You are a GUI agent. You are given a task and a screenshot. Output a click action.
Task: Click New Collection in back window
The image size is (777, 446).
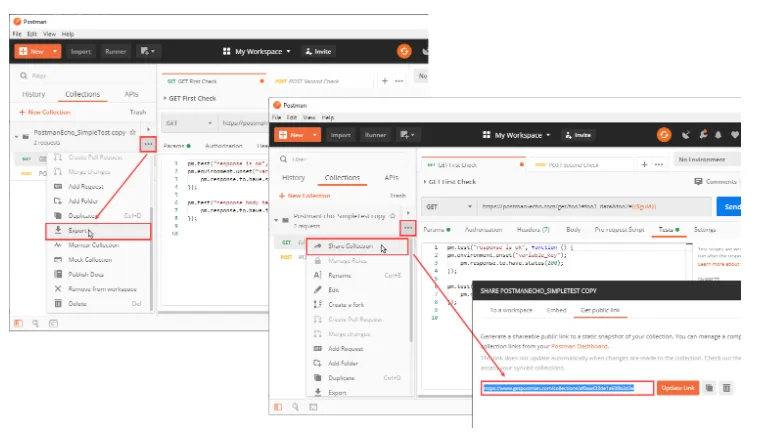pyautogui.click(x=45, y=112)
